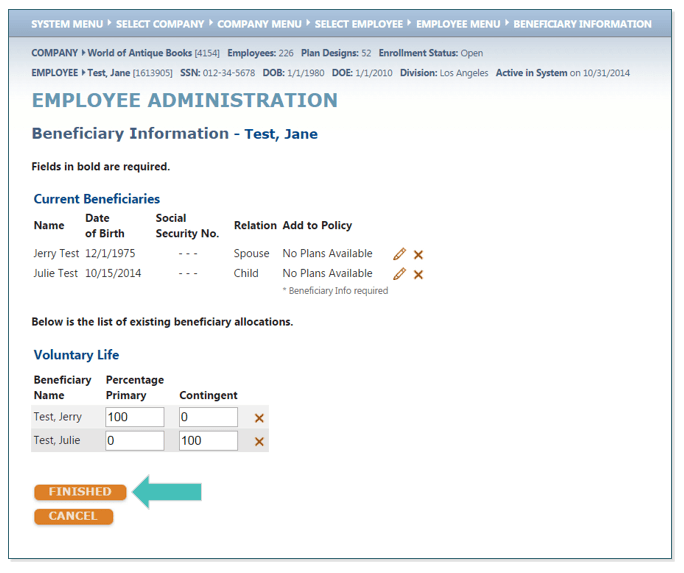This screenshot has width=684, height=573.
Task: Edit Jerry Test beneficiary with pencil icon
Action: click(399, 254)
